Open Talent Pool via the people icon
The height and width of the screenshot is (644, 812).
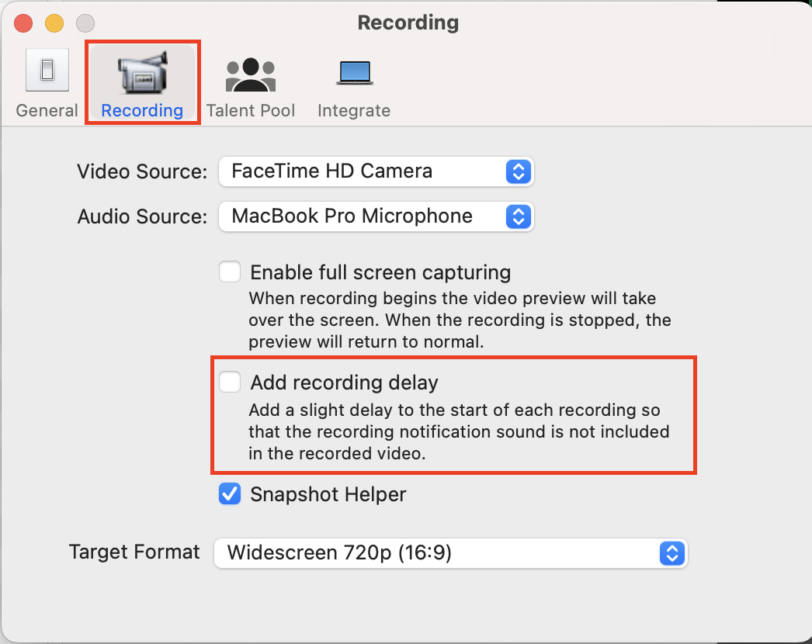coord(251,74)
